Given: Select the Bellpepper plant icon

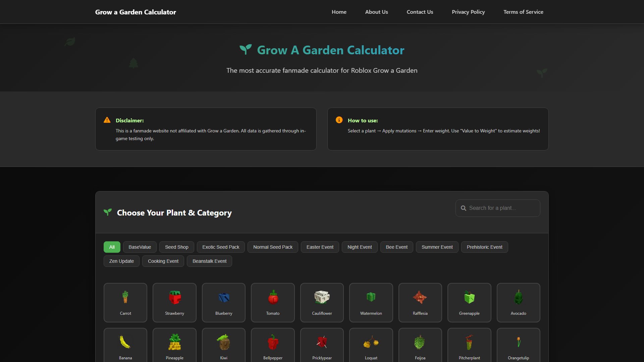Looking at the screenshot, I should click(x=273, y=342).
